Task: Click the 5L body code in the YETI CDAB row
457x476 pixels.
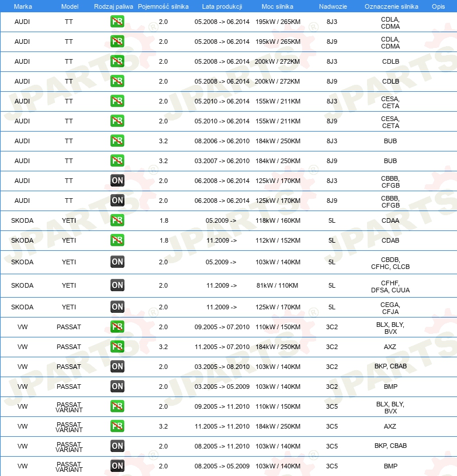Action: point(332,240)
